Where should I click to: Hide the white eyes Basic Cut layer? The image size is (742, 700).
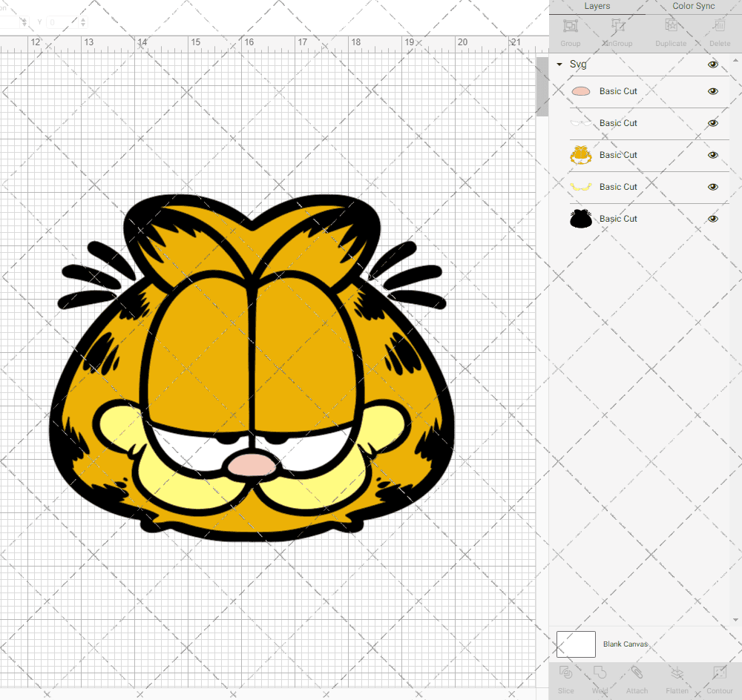click(x=712, y=123)
